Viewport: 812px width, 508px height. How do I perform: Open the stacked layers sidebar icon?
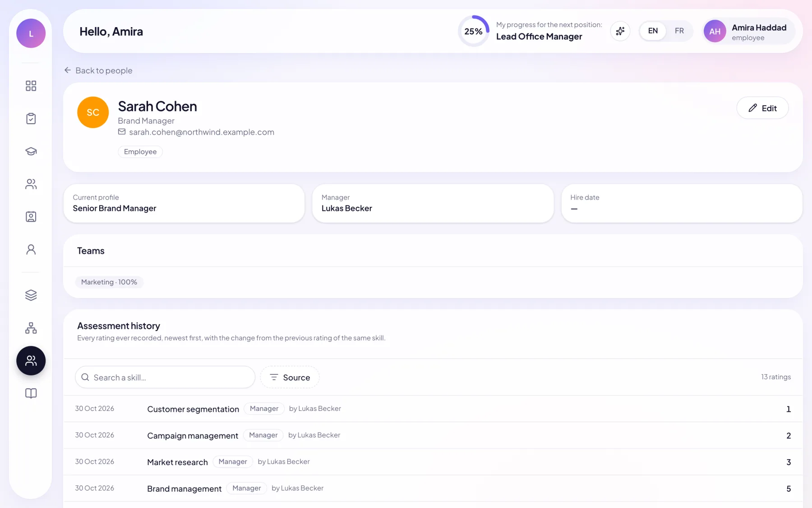[31, 295]
